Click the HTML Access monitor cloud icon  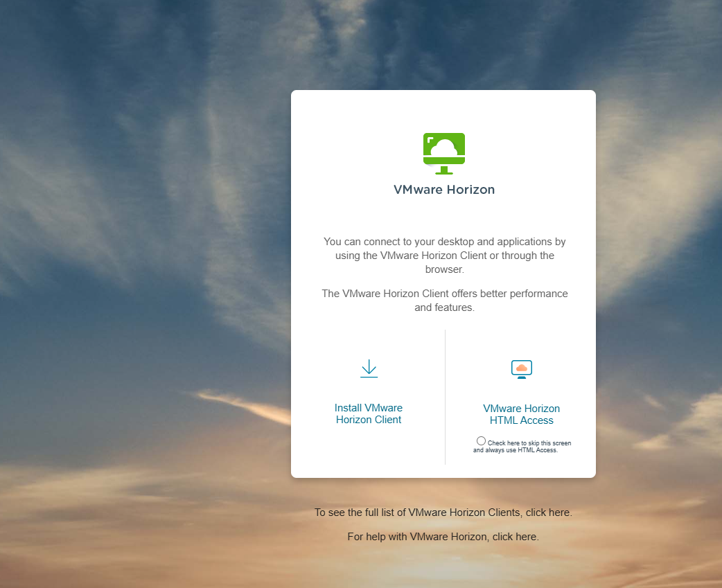522,369
